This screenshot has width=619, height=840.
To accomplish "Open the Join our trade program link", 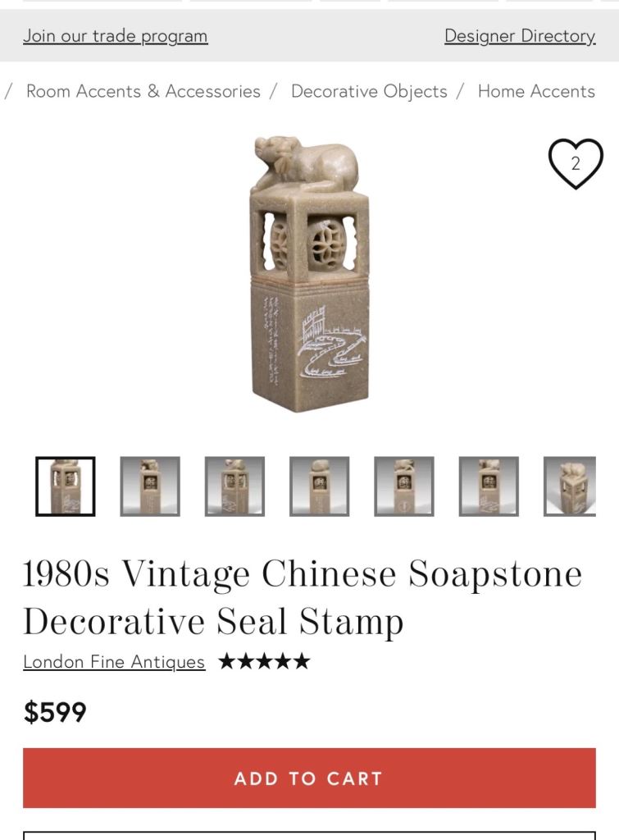I will click(115, 36).
